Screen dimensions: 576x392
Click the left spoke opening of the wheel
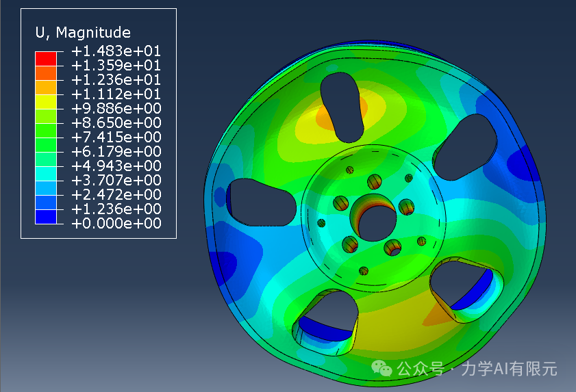point(261,202)
